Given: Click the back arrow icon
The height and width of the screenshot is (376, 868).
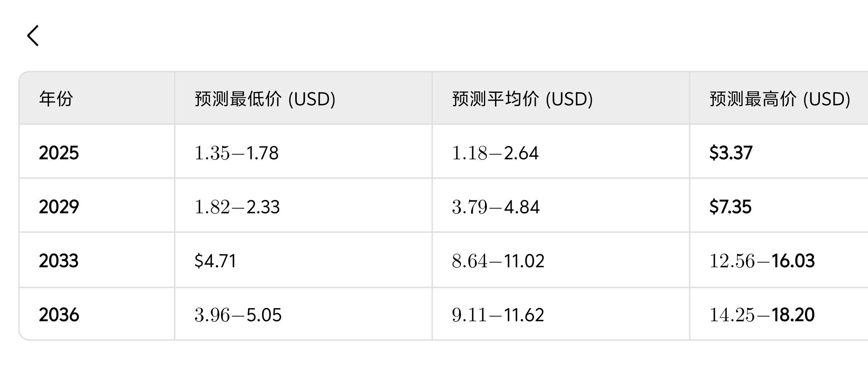Looking at the screenshot, I should click(x=33, y=36).
